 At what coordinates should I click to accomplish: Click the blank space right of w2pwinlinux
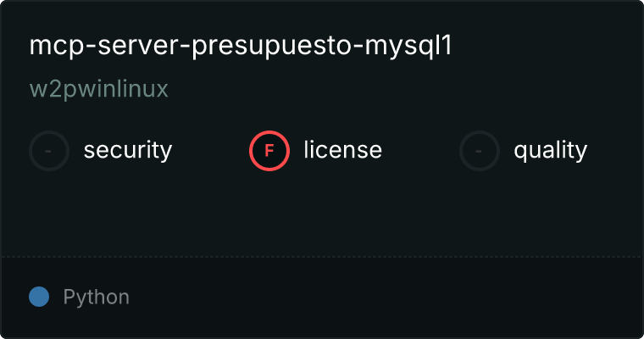(x=402, y=89)
